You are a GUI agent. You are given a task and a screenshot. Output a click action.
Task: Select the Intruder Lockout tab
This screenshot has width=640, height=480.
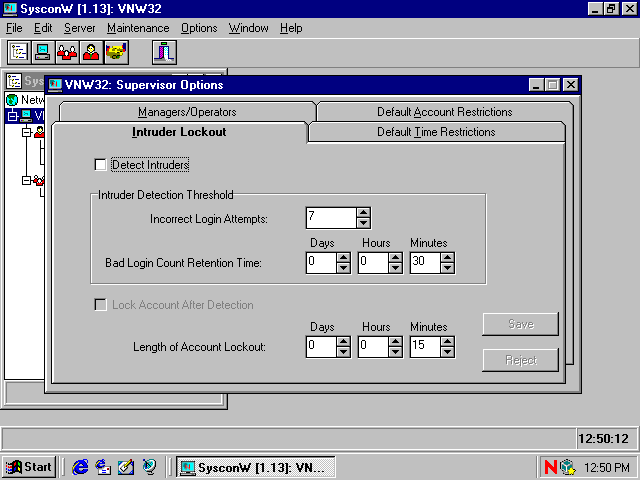[x=179, y=132]
